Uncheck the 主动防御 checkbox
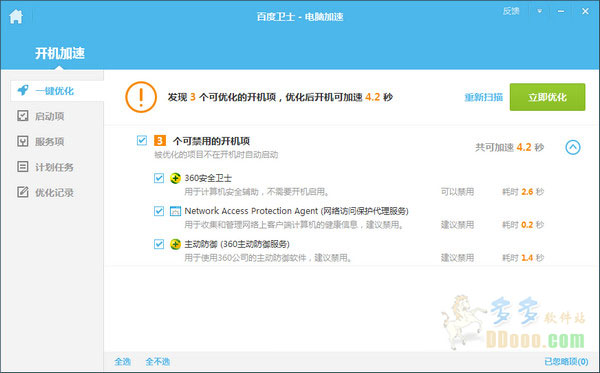Image resolution: width=600 pixels, height=373 pixels. [159, 244]
